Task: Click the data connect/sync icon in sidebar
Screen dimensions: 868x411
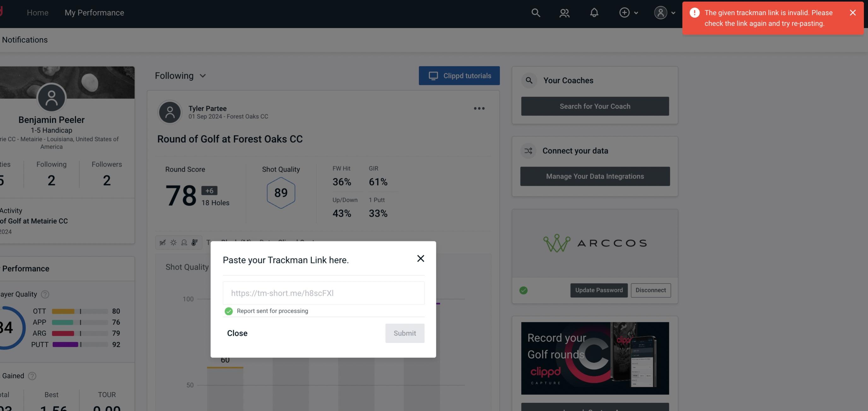Action: tap(529, 151)
